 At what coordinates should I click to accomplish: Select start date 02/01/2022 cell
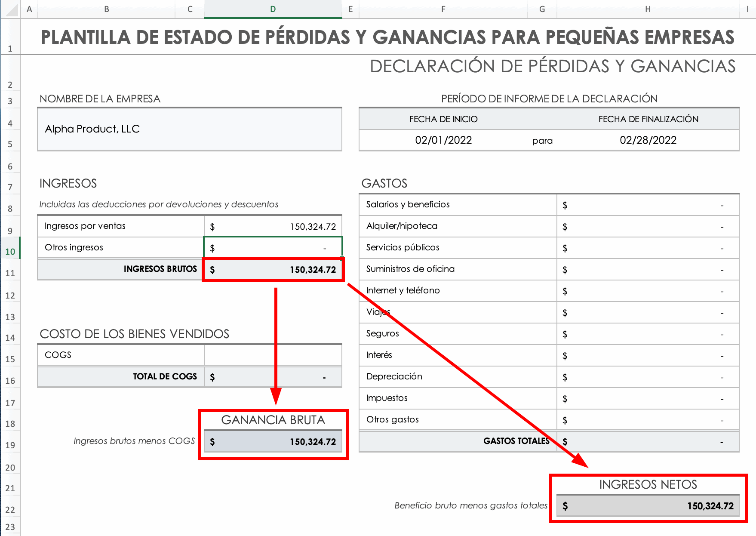443,140
